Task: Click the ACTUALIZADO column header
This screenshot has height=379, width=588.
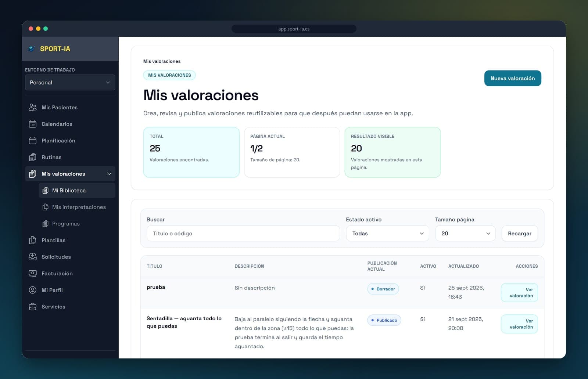Action: [x=463, y=266]
